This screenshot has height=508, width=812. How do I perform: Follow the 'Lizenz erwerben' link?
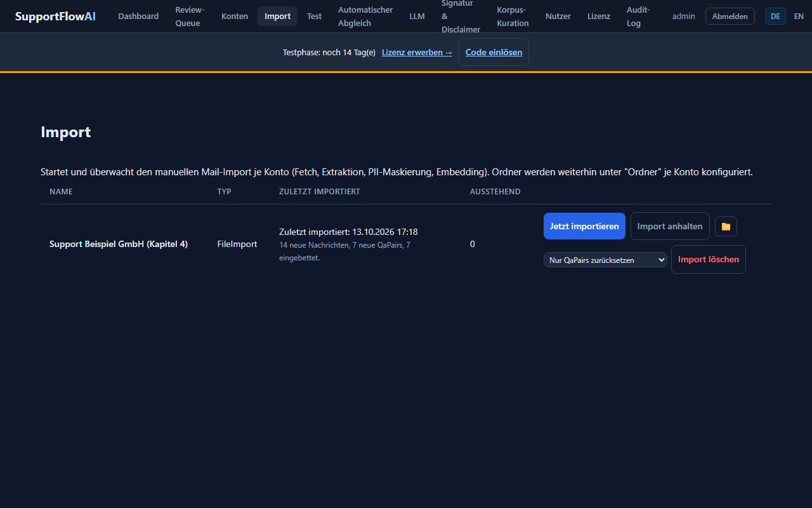[x=417, y=52]
